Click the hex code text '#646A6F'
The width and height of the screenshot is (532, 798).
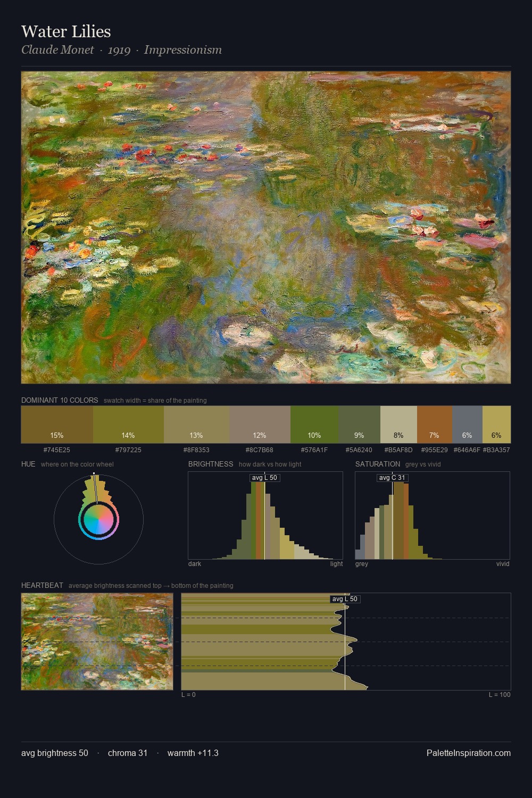(x=467, y=450)
